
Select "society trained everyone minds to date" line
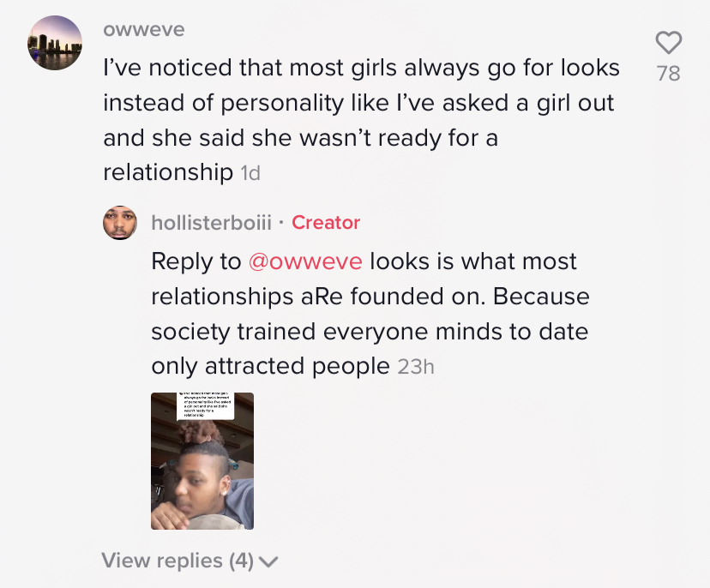370,332
